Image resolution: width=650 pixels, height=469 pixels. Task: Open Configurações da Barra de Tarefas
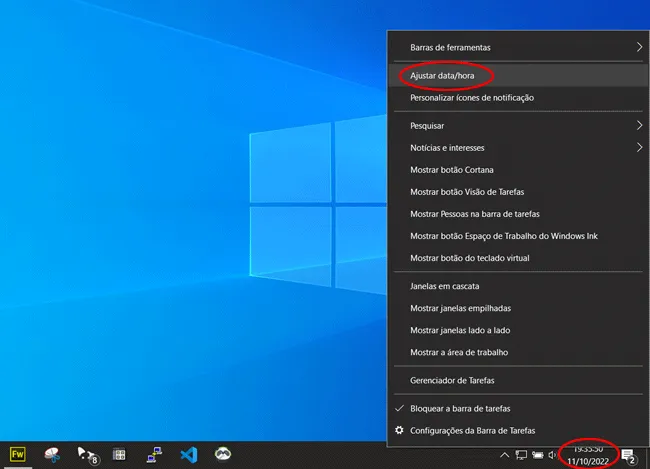[518, 430]
